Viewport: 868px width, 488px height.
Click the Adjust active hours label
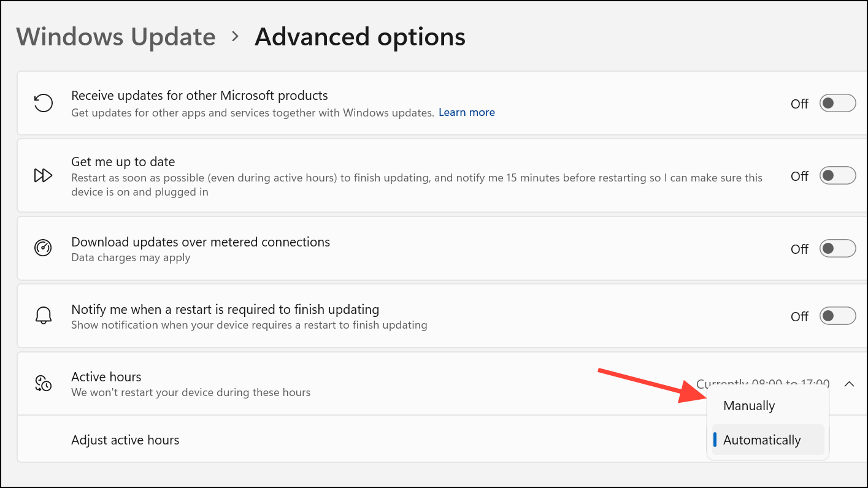pyautogui.click(x=125, y=440)
